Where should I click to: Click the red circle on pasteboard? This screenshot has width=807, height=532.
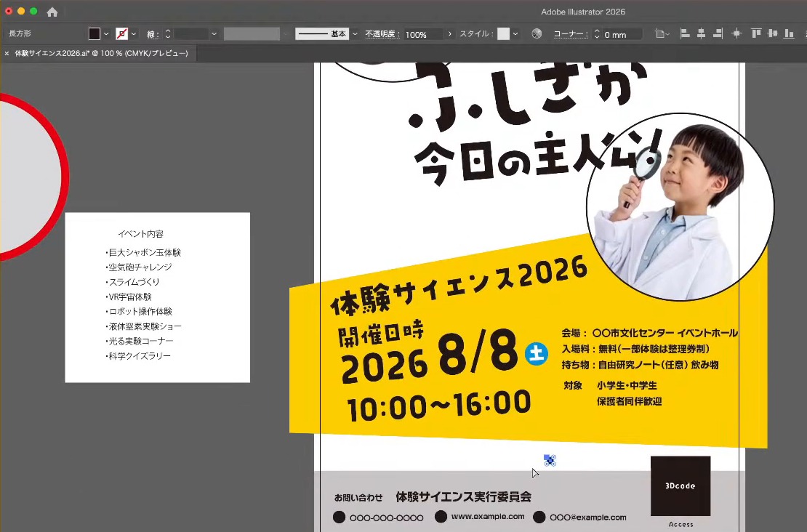[x=31, y=177]
